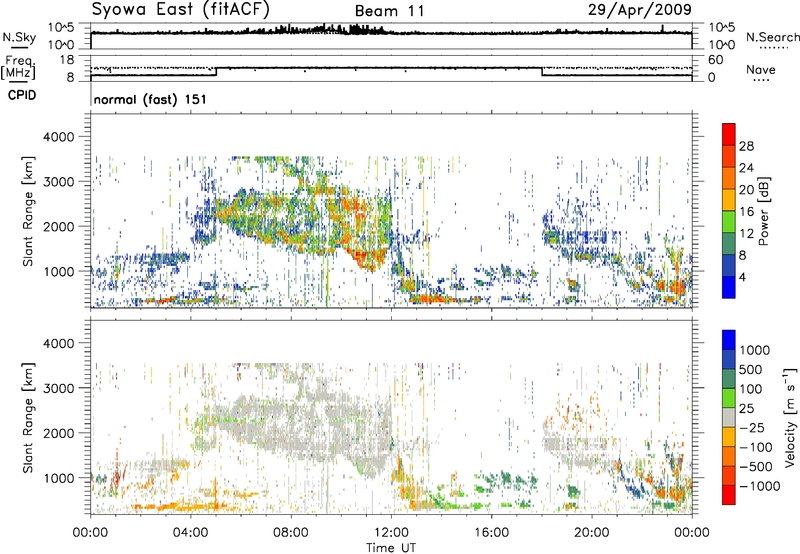Click the '20:00' time axis label
The width and height of the screenshot is (800, 554).
tap(591, 533)
